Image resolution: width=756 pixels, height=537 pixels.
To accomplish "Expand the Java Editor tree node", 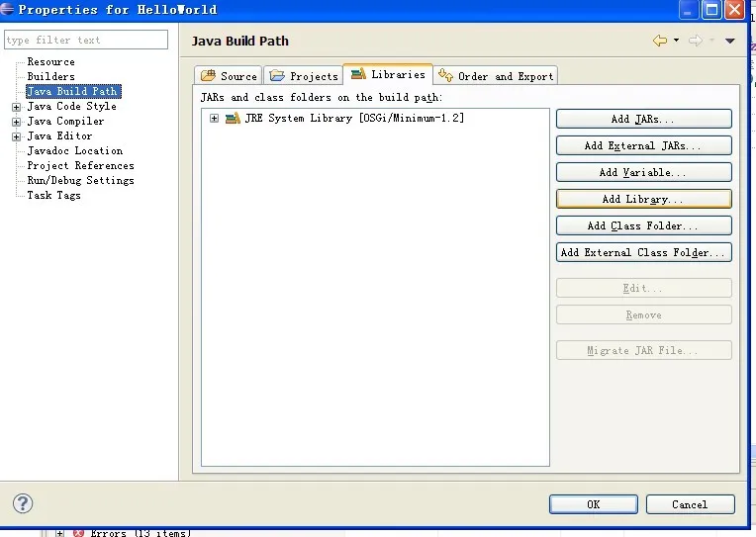I will point(17,136).
